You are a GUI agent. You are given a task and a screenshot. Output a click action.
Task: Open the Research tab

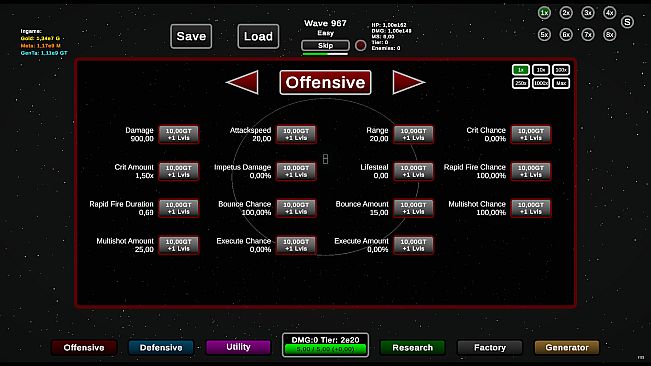pos(412,347)
